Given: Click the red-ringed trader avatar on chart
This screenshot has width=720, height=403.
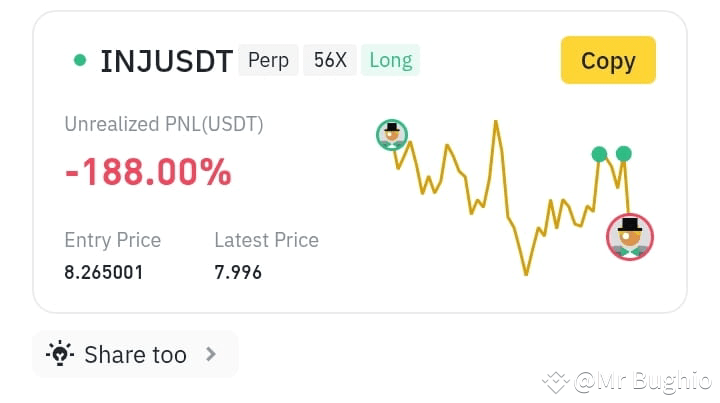Looking at the screenshot, I should pos(630,237).
